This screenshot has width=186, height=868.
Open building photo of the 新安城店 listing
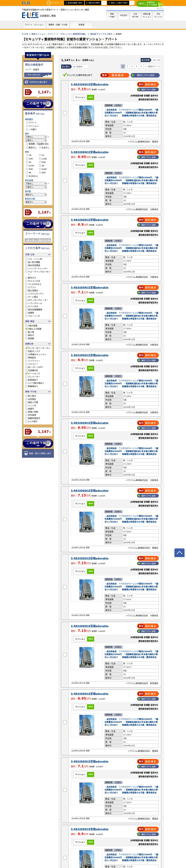tap(87, 657)
